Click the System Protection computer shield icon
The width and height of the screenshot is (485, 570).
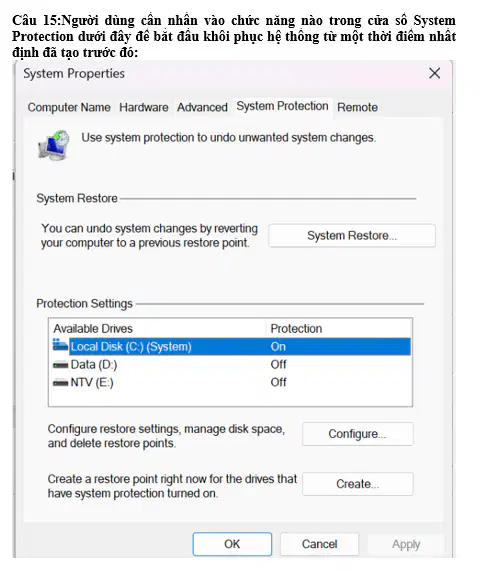tap(53, 145)
